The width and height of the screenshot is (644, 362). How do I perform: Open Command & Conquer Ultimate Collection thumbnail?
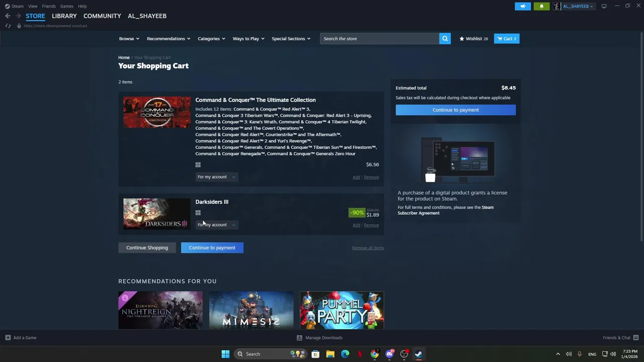157,112
